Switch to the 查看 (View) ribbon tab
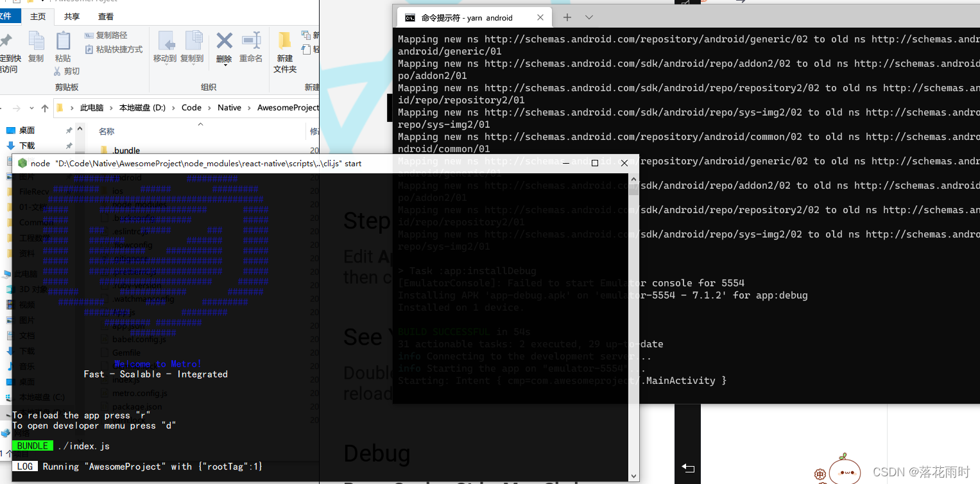The height and width of the screenshot is (484, 980). (106, 16)
